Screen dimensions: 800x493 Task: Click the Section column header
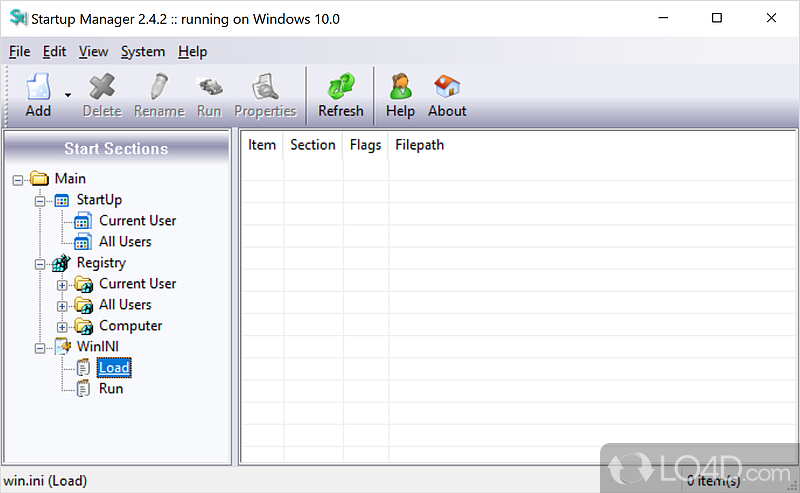(312, 145)
